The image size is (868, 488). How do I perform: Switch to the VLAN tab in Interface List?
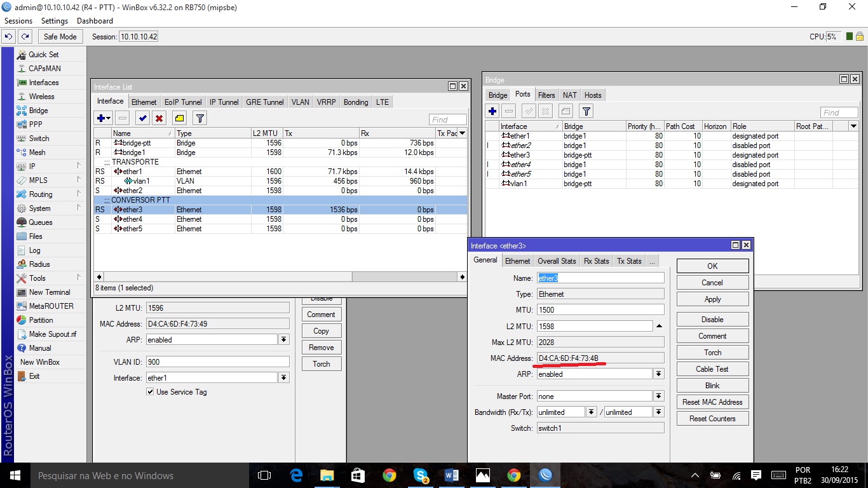point(300,102)
